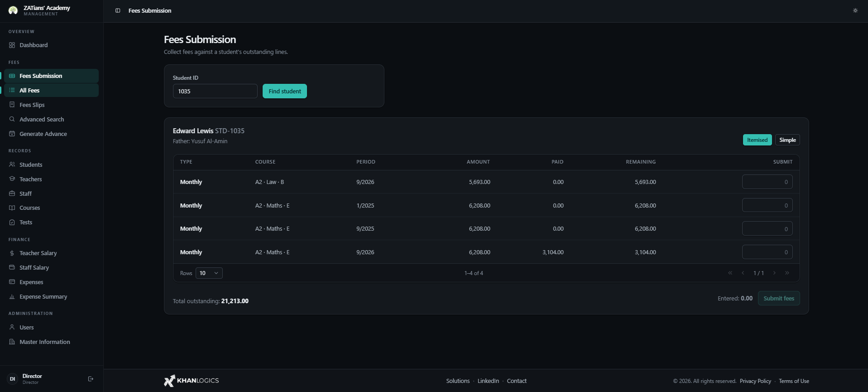Click the Teachers graduation cap icon
Screen dimensions: 868x392
tap(12, 179)
